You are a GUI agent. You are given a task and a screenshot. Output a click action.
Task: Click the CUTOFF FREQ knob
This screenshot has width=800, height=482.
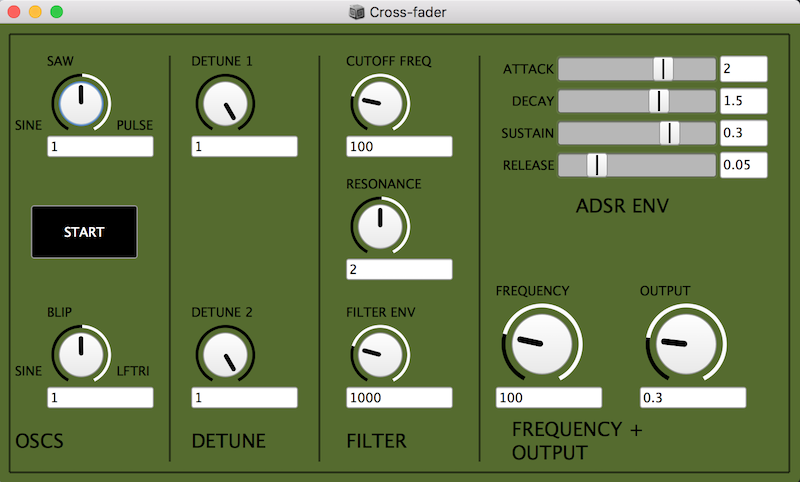click(380, 103)
